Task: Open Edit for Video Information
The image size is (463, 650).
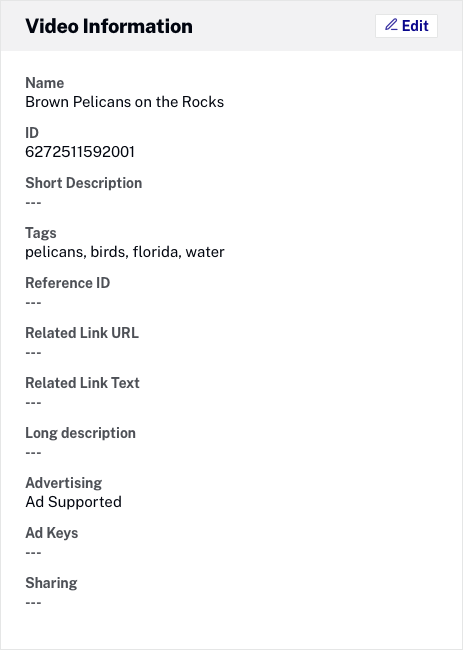Action: pos(406,26)
